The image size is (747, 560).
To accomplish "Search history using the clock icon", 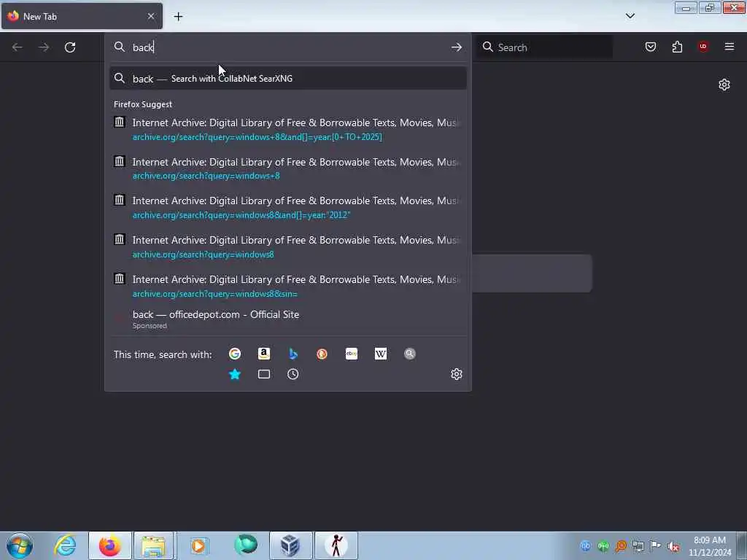I will tap(293, 374).
